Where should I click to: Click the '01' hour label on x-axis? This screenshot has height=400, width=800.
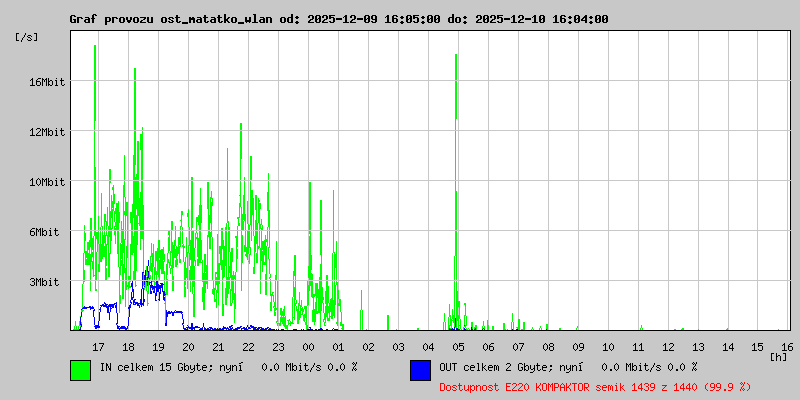(338, 347)
